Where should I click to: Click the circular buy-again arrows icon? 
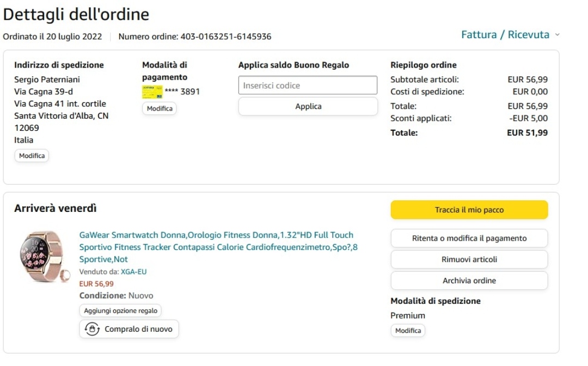point(91,329)
